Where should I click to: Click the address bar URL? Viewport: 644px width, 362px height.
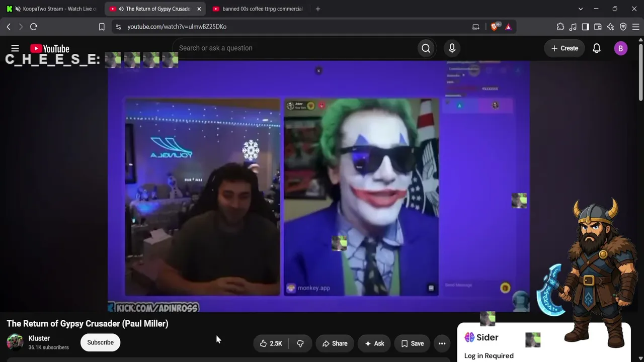click(177, 27)
